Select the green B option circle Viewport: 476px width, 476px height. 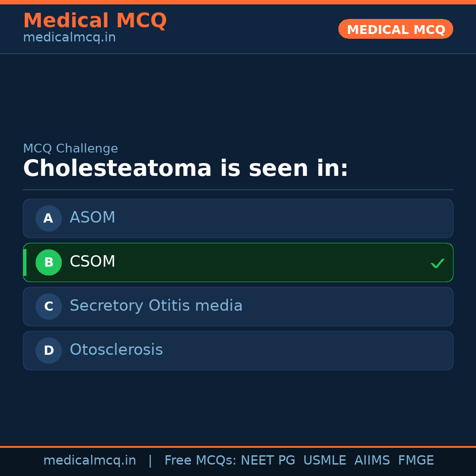(x=48, y=262)
